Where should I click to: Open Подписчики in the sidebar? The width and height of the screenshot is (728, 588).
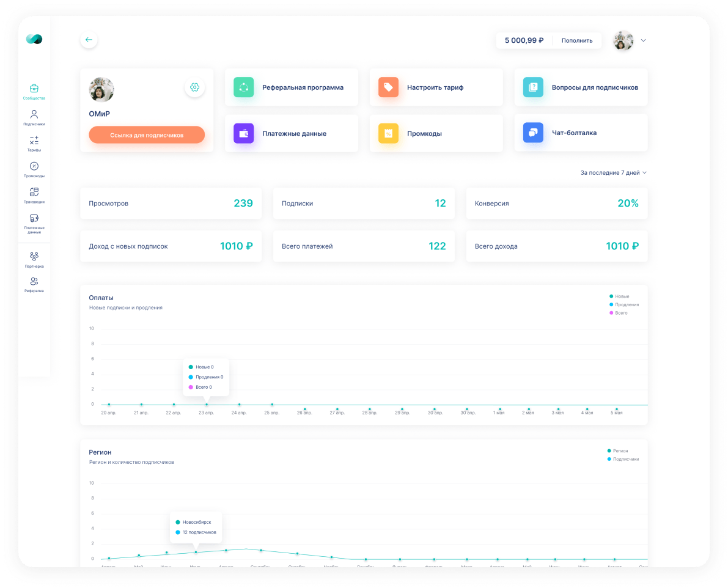click(34, 117)
